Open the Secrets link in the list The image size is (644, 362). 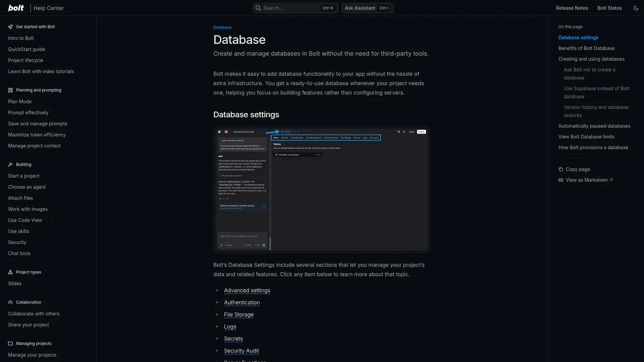233,339
